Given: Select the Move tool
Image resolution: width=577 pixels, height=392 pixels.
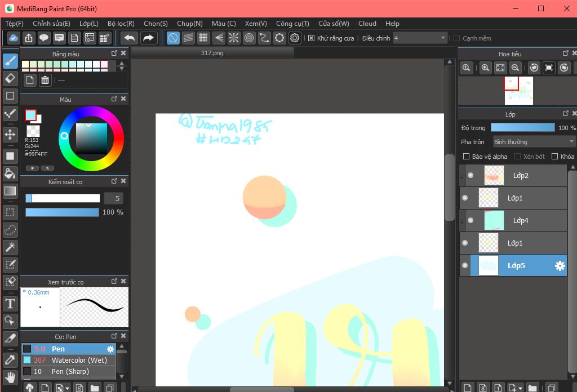Looking at the screenshot, I should point(10,134).
